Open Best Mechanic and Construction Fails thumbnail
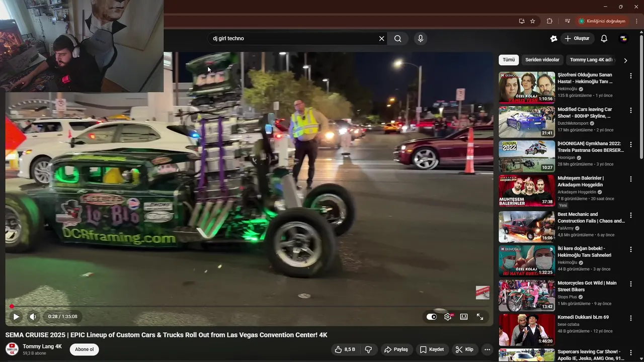 [527, 227]
